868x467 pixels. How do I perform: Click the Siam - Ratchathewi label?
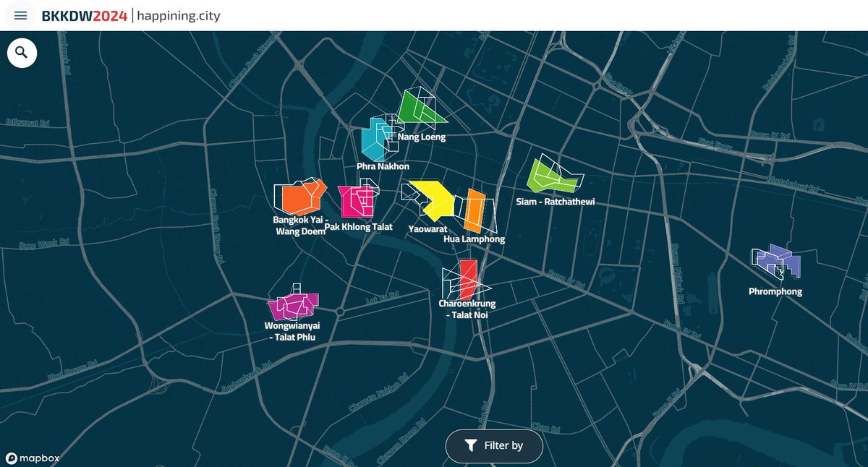pos(556,202)
